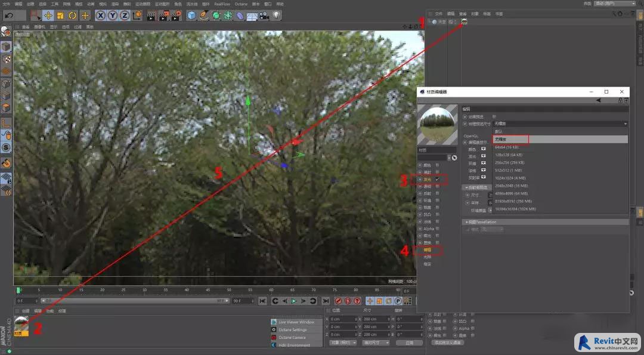Select the Scale tool

click(x=60, y=16)
